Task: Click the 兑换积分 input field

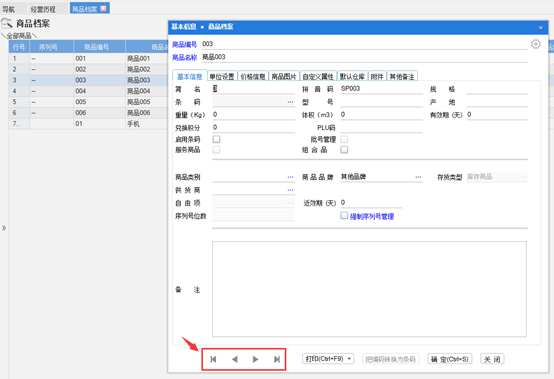Action: [253, 128]
